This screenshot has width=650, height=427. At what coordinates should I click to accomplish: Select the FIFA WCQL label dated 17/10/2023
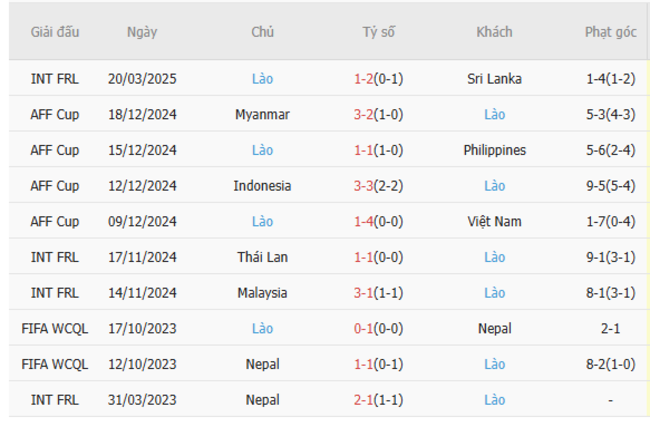(x=55, y=328)
